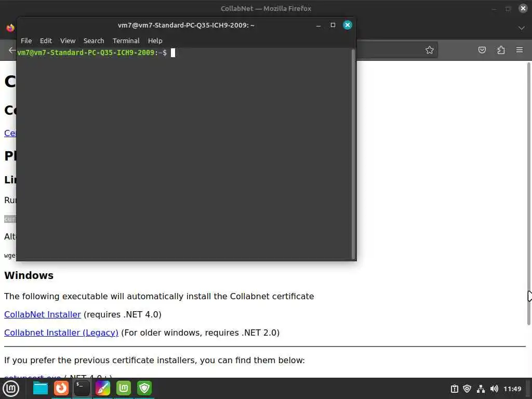Screen dimensions: 532x399
Task: Click the terminal vertical scrollbar
Action: pos(353,154)
